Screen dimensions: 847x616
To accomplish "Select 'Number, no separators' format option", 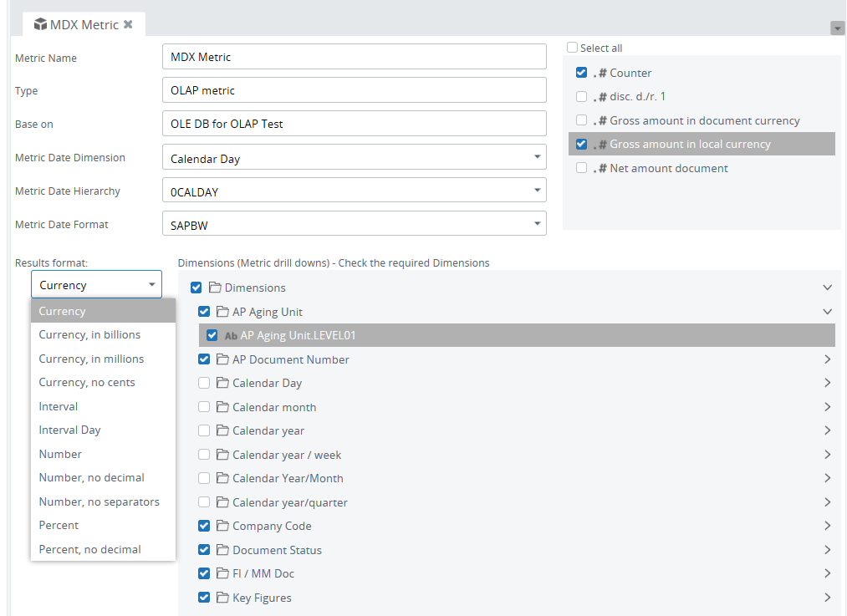I will tap(99, 501).
